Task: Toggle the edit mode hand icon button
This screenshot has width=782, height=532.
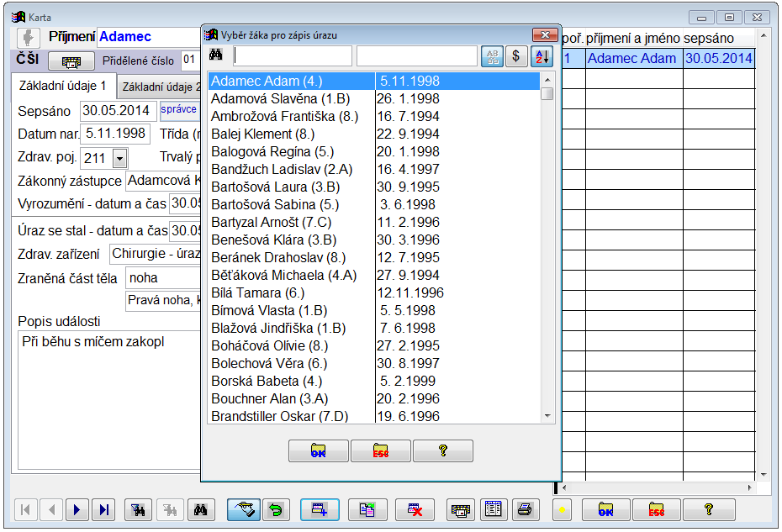Action: (x=243, y=509)
